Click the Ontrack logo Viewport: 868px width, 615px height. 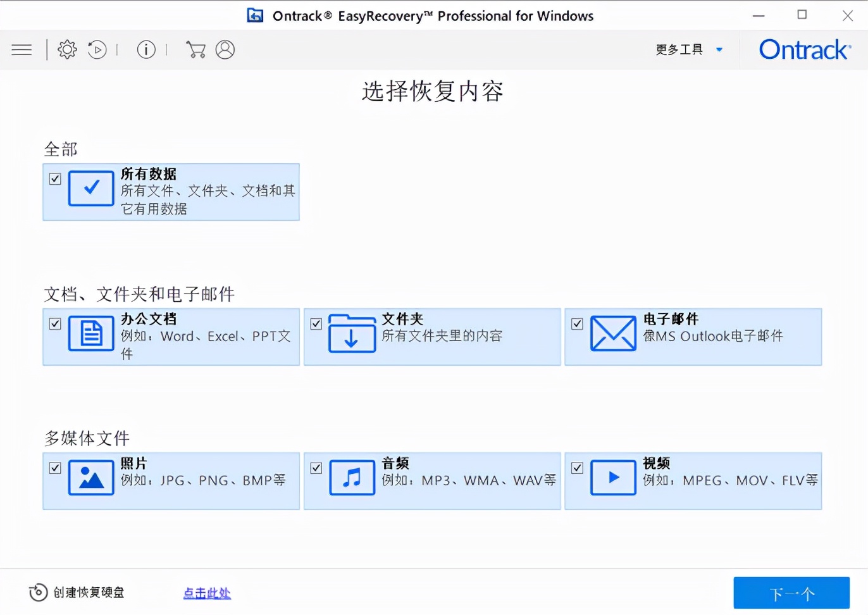point(805,49)
